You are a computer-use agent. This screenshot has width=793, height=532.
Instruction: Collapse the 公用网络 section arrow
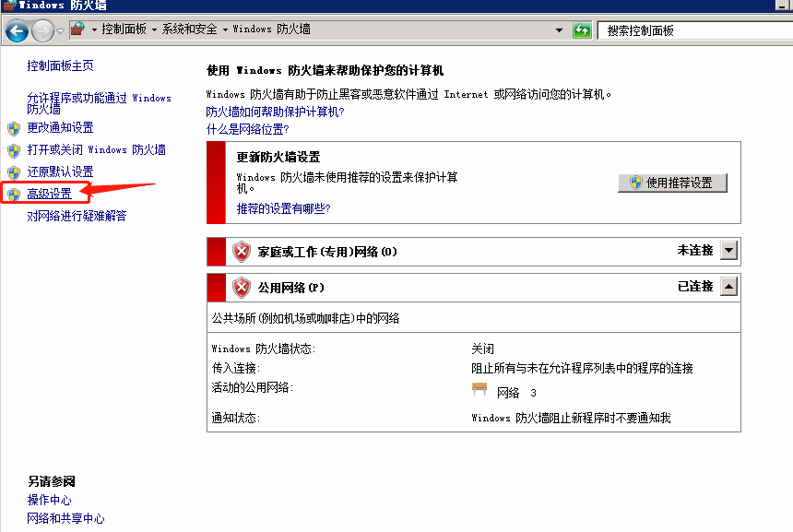(x=728, y=287)
